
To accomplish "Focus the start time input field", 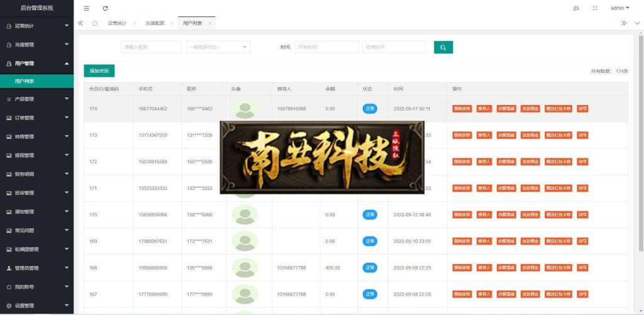I will 327,47.
